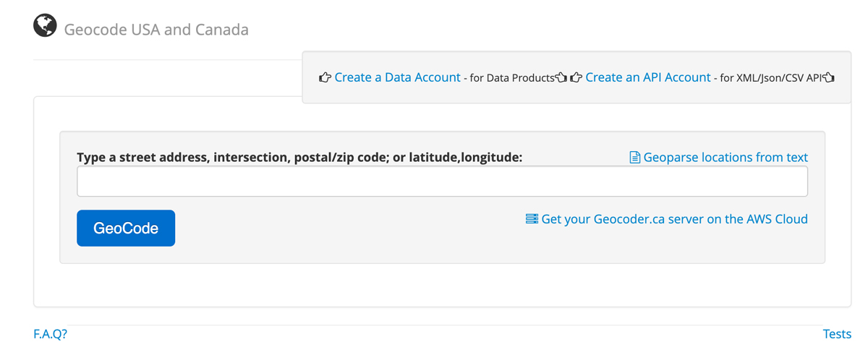This screenshot has width=868, height=355.
Task: Open the Create a Data Account link
Action: tap(397, 77)
